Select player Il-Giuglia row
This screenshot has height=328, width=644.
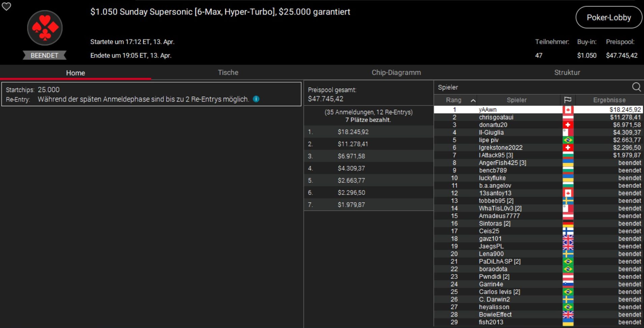(x=538, y=132)
